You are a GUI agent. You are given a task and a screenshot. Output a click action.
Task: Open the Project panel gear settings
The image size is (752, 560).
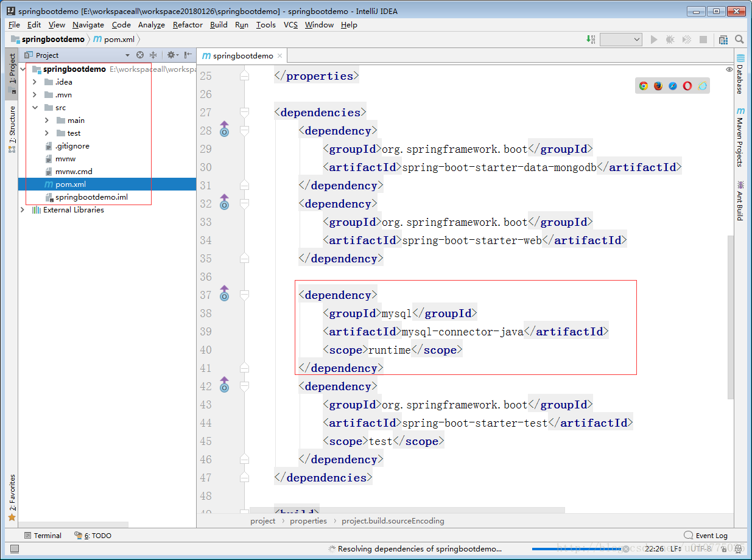[x=172, y=55]
